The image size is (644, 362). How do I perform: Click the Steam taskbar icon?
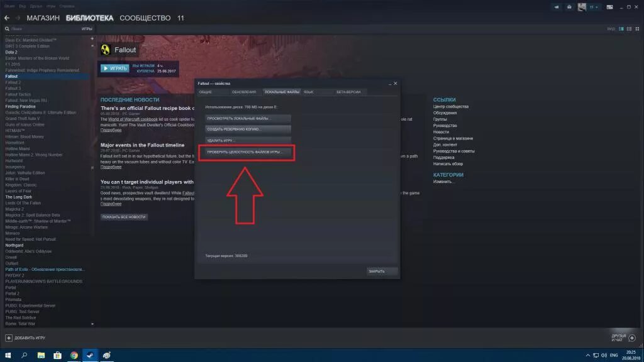(x=91, y=355)
